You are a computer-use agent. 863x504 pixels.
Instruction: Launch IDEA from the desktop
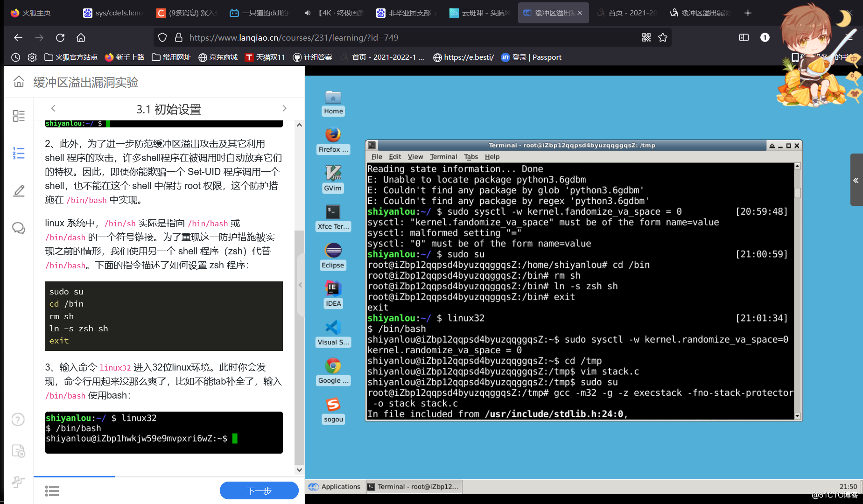pyautogui.click(x=333, y=295)
